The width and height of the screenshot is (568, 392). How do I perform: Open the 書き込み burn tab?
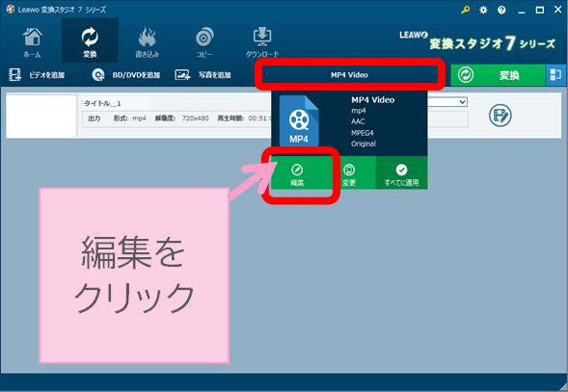[147, 41]
